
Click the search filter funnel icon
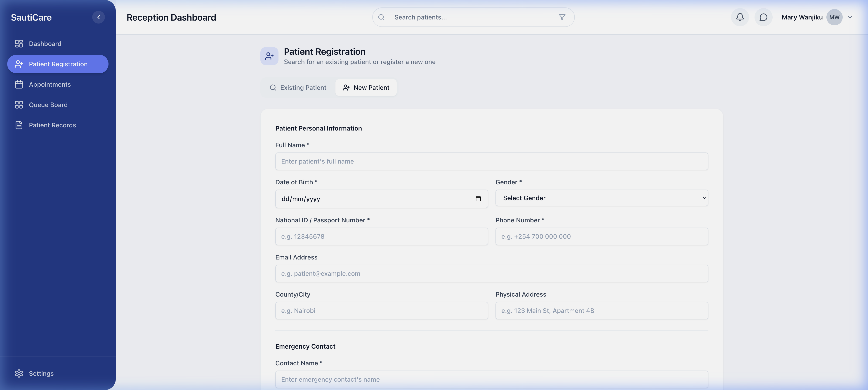[562, 17]
